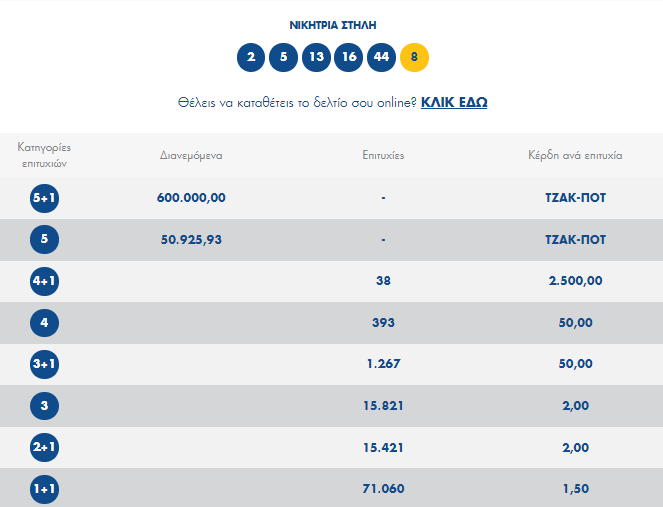Click the Επιτυχίες column header
663x507 pixels.
click(x=383, y=156)
